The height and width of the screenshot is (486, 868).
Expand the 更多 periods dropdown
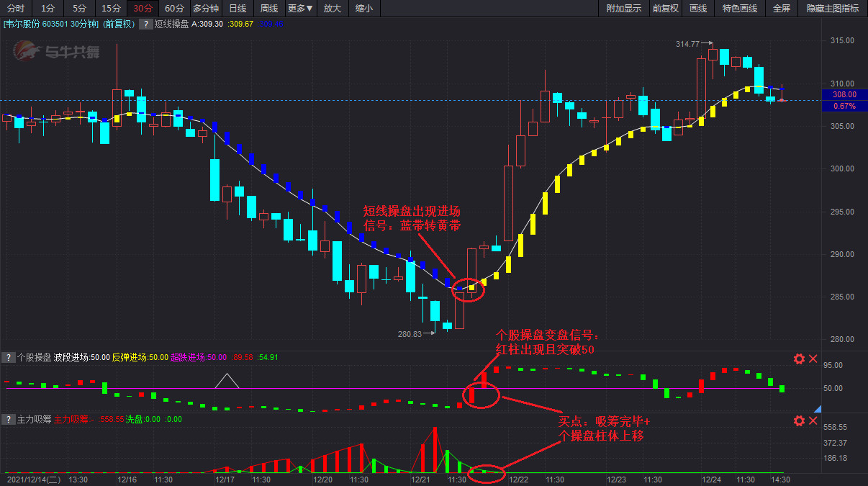pos(300,9)
